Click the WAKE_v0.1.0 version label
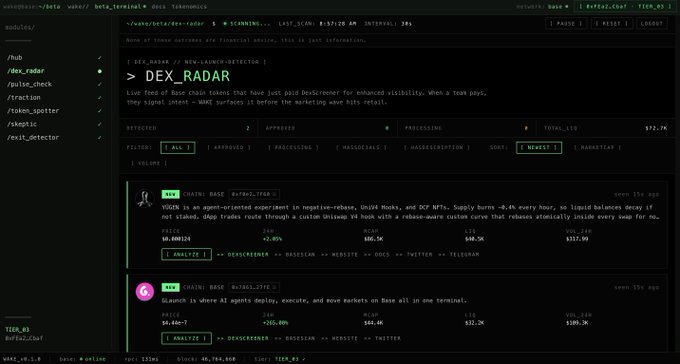 tap(22, 359)
